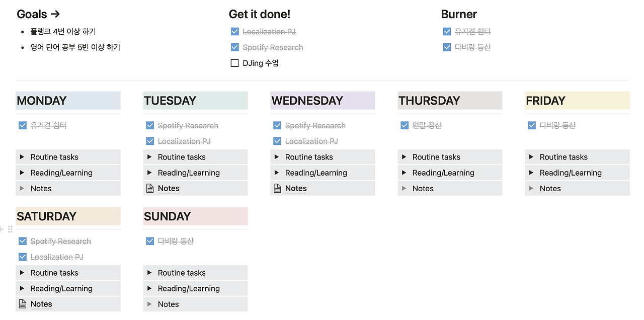Click the plus icon to add a block
Image resolution: width=644 pixels, height=320 pixels.
2,229
